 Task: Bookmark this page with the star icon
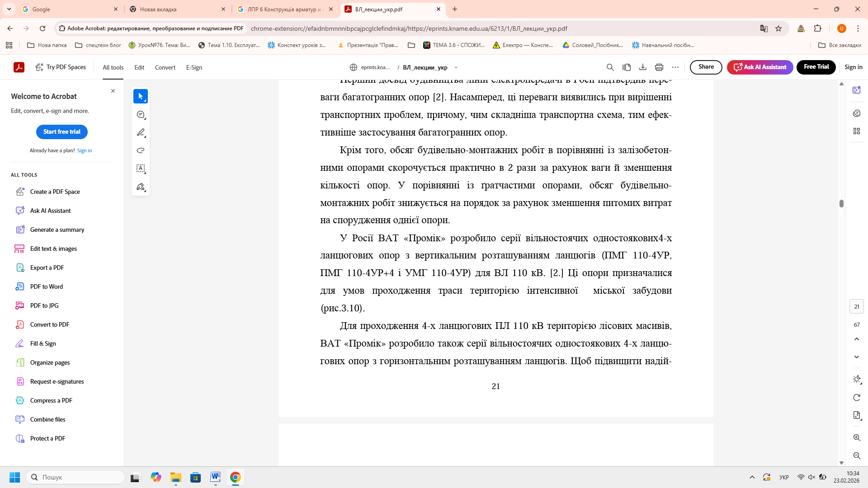778,28
